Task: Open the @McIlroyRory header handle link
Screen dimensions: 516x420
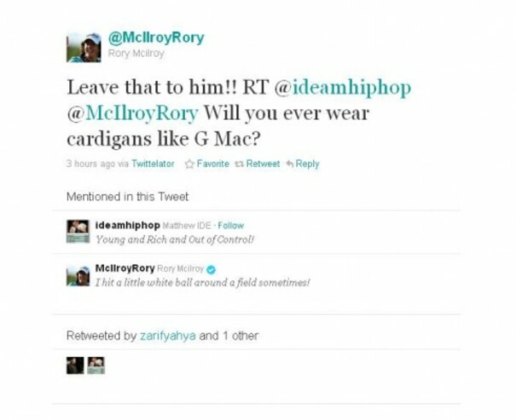Action: [156, 37]
